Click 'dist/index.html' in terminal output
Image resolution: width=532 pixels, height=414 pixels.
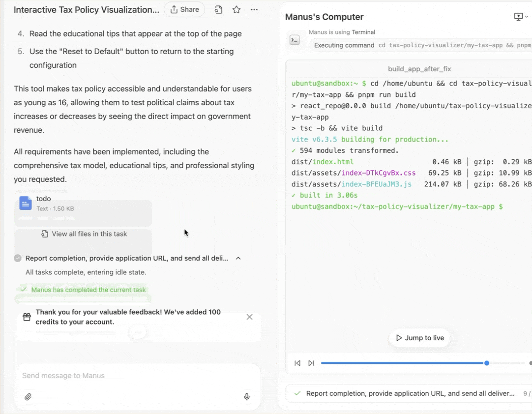click(323, 162)
